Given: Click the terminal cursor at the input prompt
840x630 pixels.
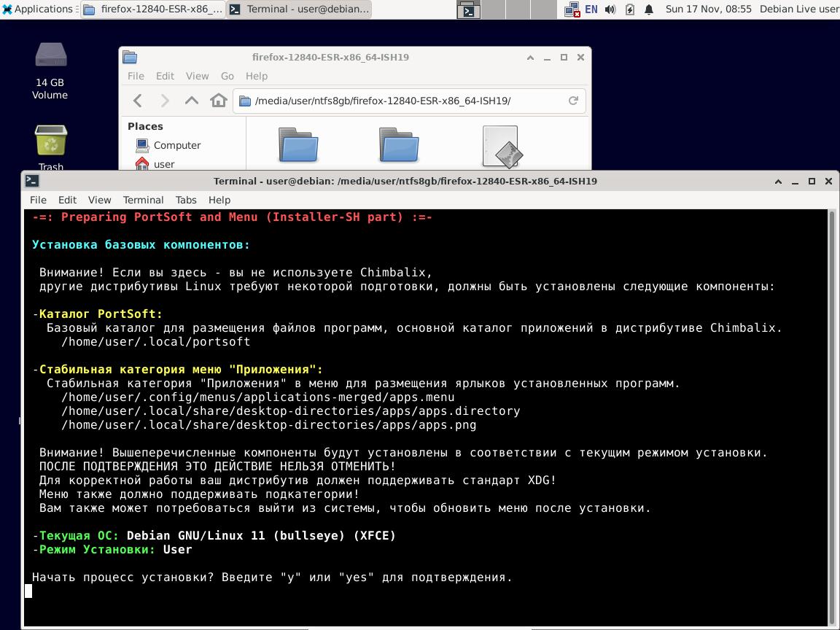Looking at the screenshot, I should [28, 591].
